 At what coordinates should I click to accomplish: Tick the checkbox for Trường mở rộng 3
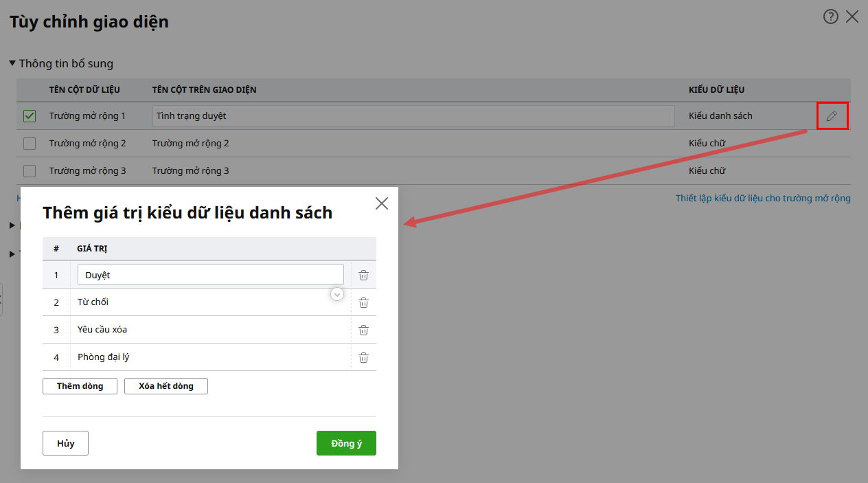(30, 171)
